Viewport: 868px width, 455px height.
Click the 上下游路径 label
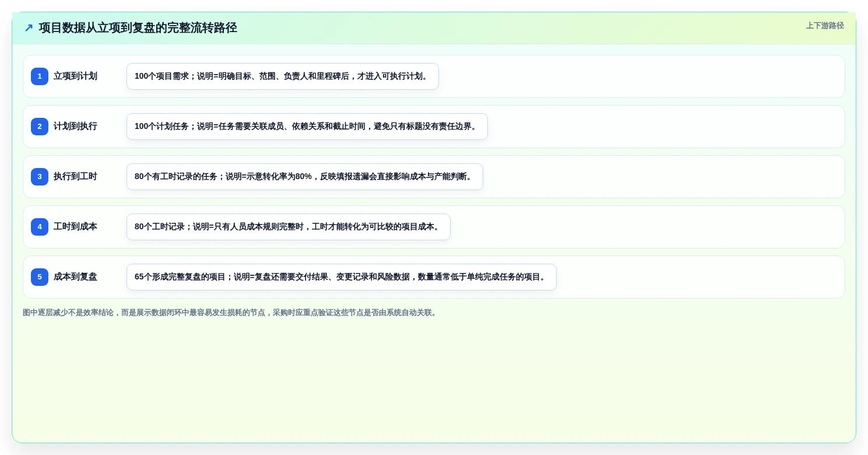coord(825,26)
